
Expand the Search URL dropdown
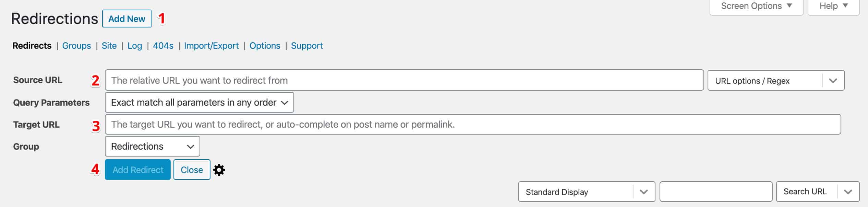[x=817, y=192]
